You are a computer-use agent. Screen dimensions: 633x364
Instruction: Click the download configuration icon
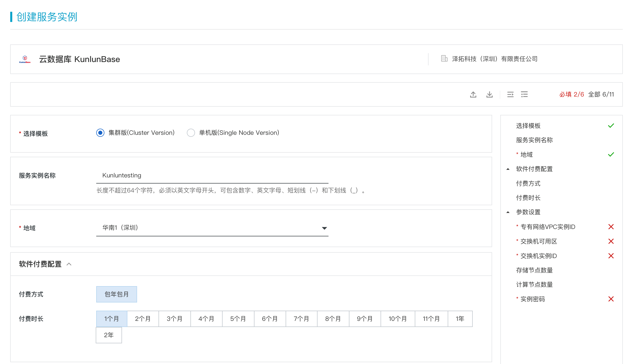pyautogui.click(x=489, y=94)
